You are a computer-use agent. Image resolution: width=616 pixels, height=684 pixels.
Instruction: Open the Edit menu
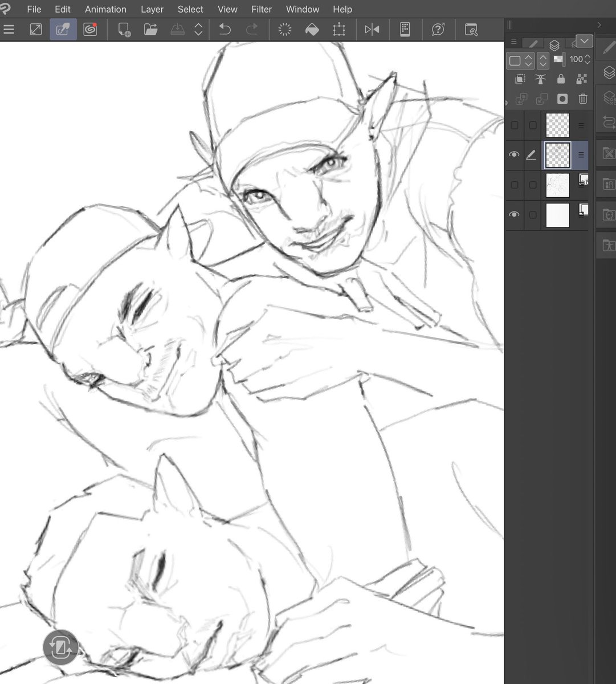(63, 9)
